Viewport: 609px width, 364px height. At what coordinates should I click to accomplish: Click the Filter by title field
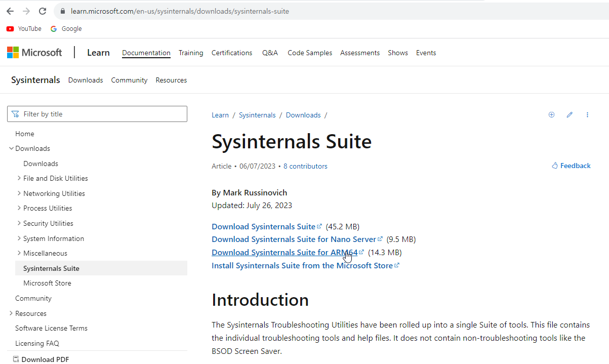click(97, 114)
